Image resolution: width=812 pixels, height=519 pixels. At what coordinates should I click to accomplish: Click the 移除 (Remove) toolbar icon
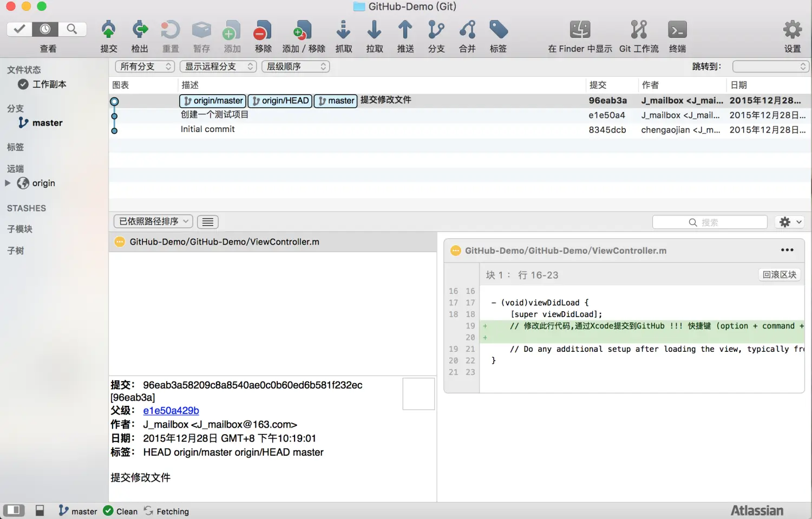pyautogui.click(x=263, y=30)
